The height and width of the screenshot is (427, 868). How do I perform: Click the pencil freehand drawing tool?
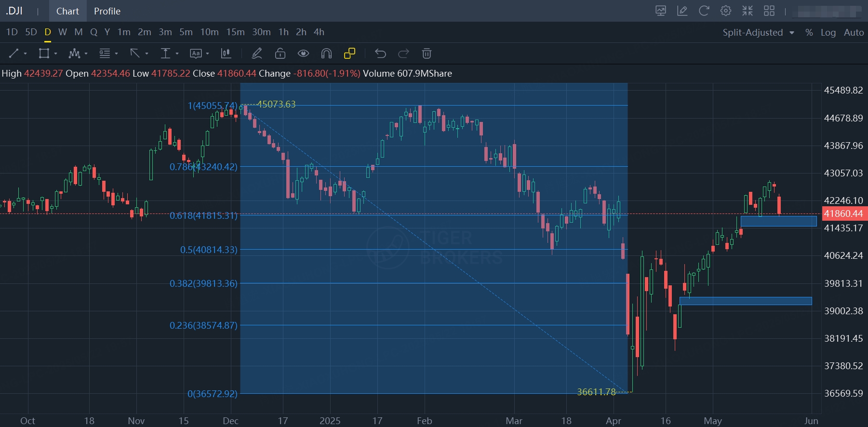pos(257,53)
